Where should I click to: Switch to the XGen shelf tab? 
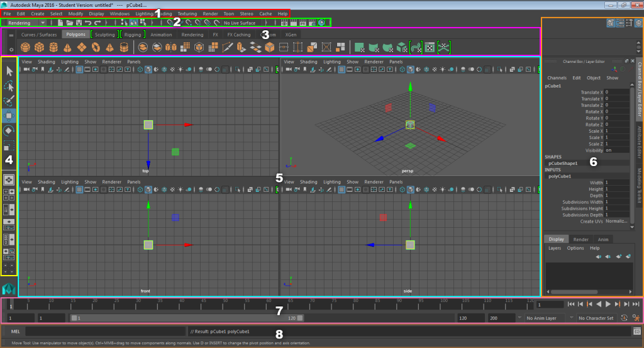(291, 35)
